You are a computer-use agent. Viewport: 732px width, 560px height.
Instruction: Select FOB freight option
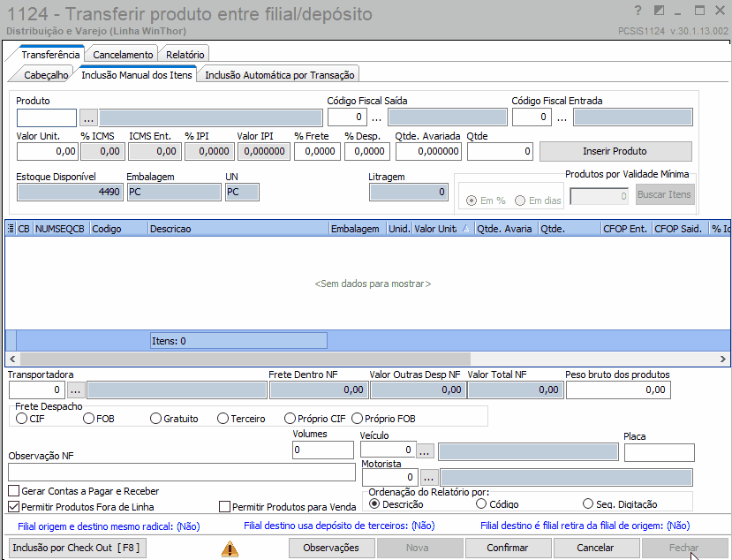[x=88, y=419]
